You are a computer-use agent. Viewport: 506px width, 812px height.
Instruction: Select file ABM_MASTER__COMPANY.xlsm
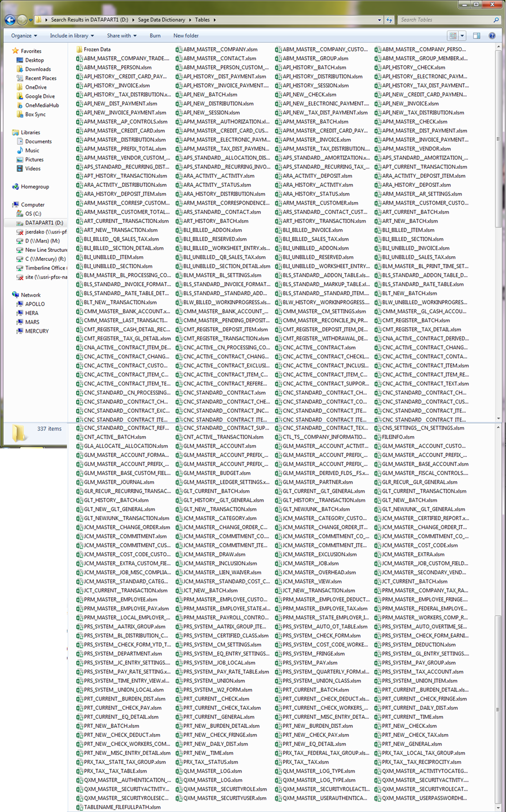click(x=216, y=49)
